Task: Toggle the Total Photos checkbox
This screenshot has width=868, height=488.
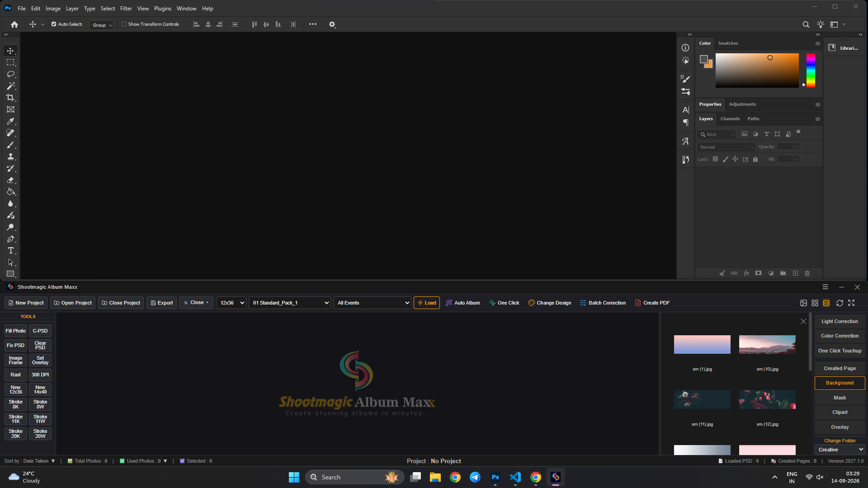Action: [70, 461]
